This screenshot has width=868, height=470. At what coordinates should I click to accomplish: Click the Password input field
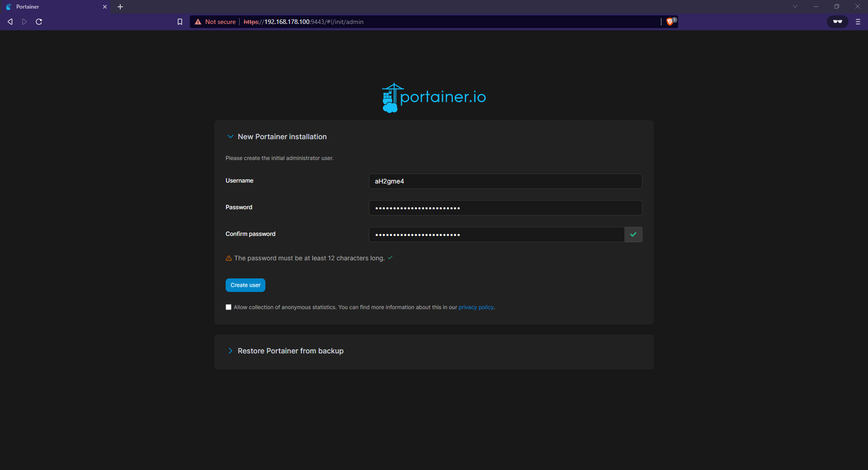pos(505,207)
